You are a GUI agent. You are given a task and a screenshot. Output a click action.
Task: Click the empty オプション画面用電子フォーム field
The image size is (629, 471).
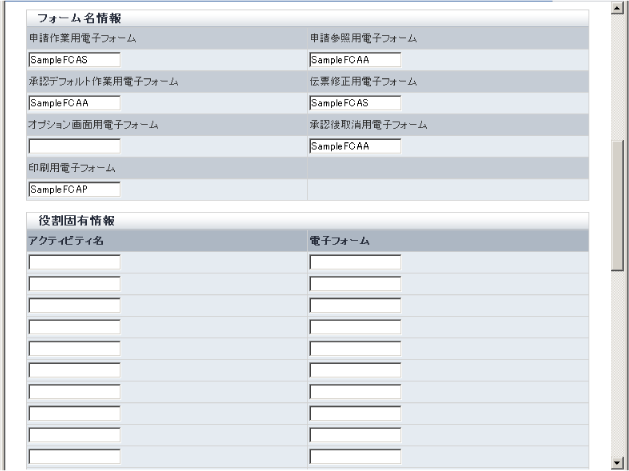coord(74,146)
